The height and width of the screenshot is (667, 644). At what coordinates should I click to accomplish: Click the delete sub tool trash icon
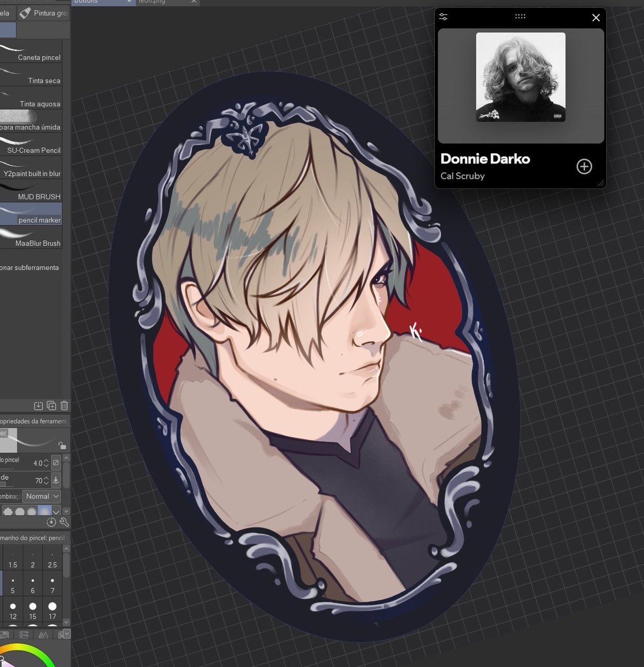[x=64, y=406]
